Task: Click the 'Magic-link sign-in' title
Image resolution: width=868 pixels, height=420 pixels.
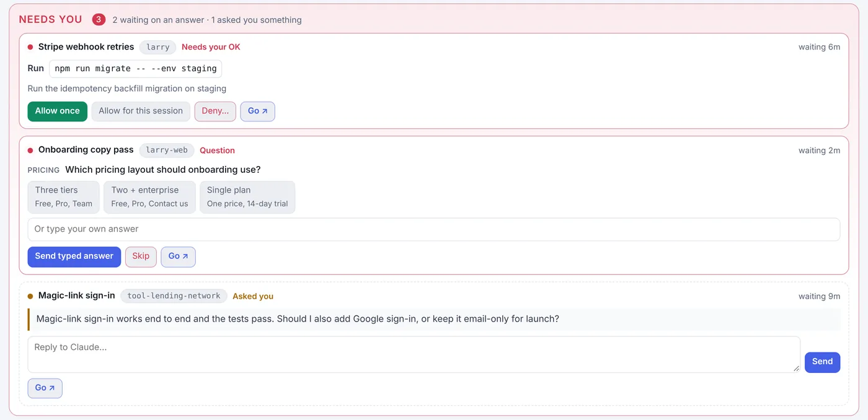Action: (x=77, y=296)
